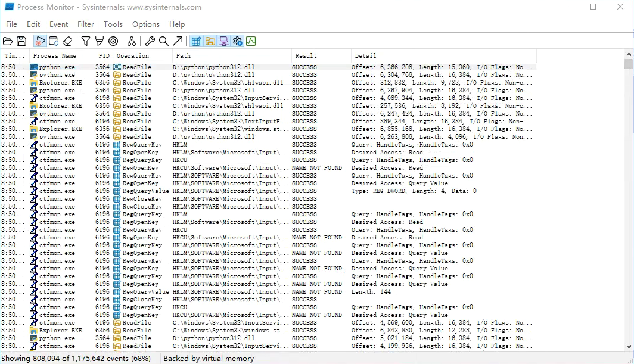Toggle Show Process and Thread activity icon

237,41
